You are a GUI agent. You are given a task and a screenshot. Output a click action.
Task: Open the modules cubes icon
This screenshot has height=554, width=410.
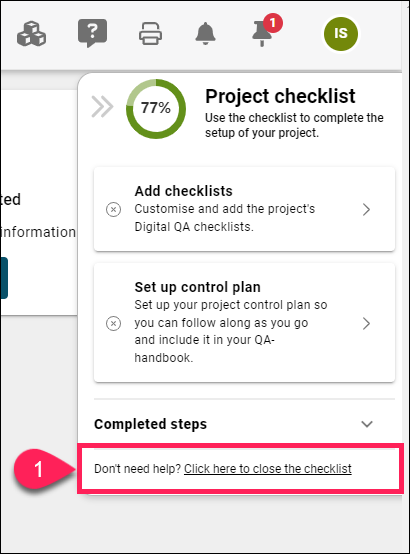31,34
